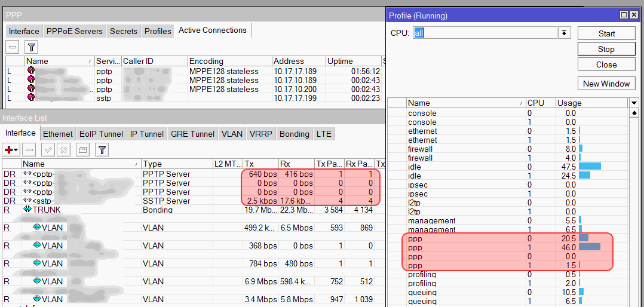Sort Interface List by Rx column header
The image size is (644, 307).
(x=296, y=164)
